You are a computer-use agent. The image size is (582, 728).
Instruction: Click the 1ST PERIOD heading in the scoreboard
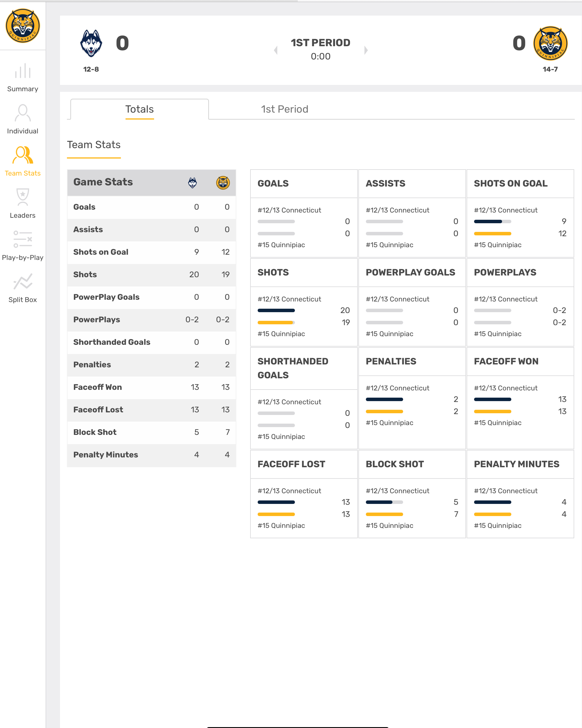pyautogui.click(x=321, y=43)
